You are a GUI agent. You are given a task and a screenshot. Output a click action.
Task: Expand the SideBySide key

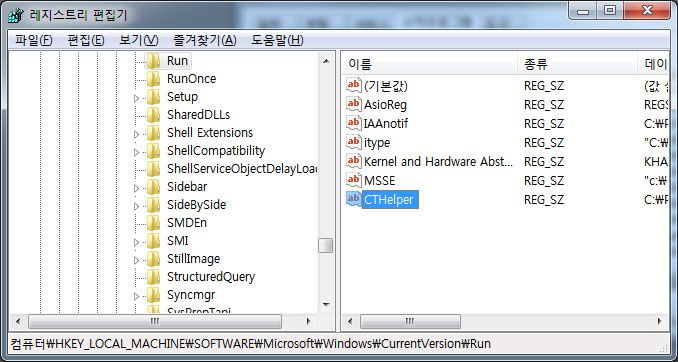pyautogui.click(x=137, y=206)
